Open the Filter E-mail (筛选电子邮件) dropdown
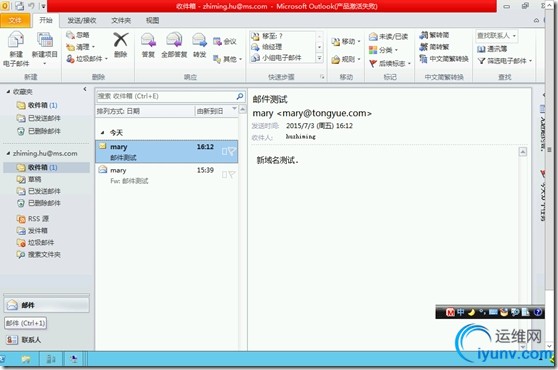This screenshot has height=370, width=558. tap(505, 61)
